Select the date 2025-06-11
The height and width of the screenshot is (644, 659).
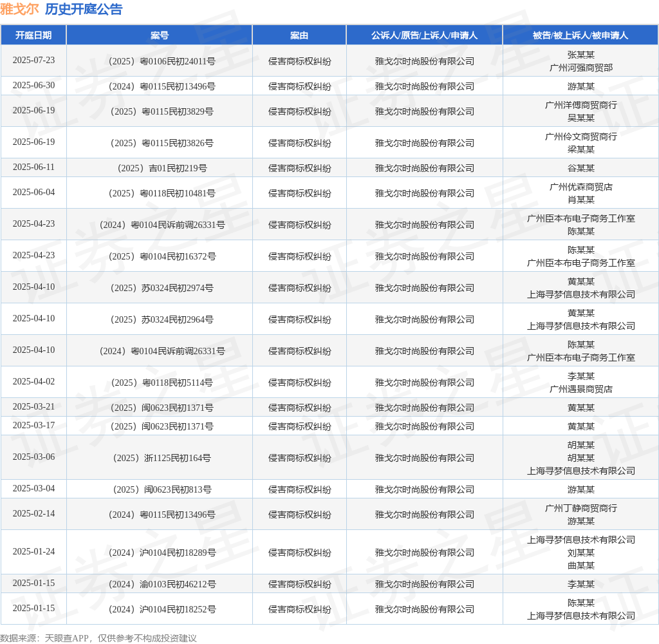point(33,167)
